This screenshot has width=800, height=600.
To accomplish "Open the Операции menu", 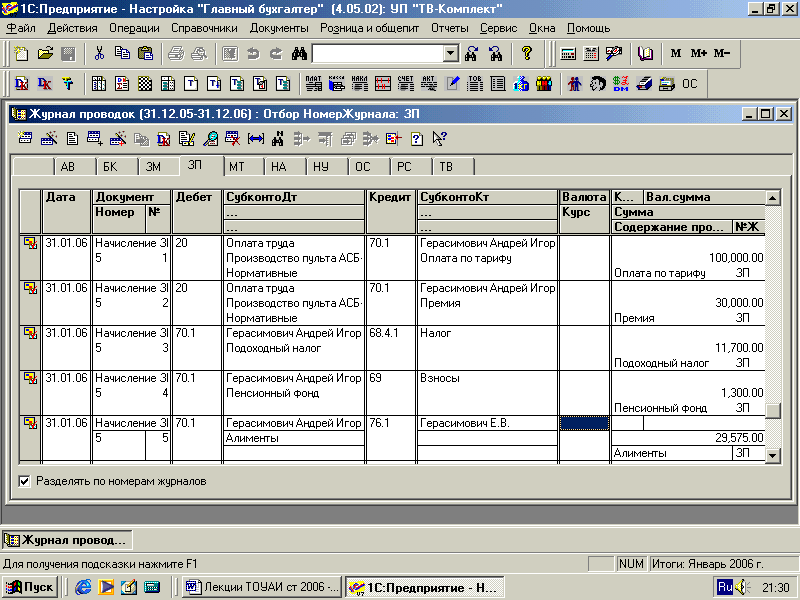I will 134,28.
